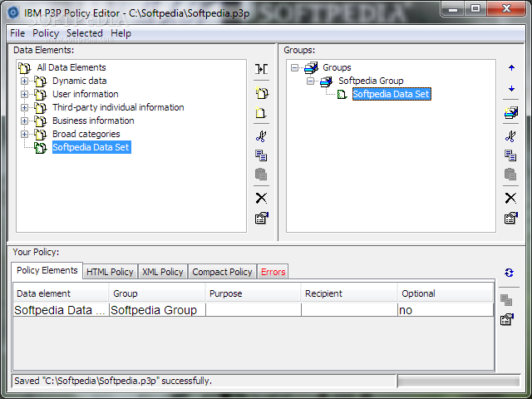Viewport: 532px width, 399px height.
Task: Click grayed Paste icon in Groups toolbar
Action: pos(510,175)
